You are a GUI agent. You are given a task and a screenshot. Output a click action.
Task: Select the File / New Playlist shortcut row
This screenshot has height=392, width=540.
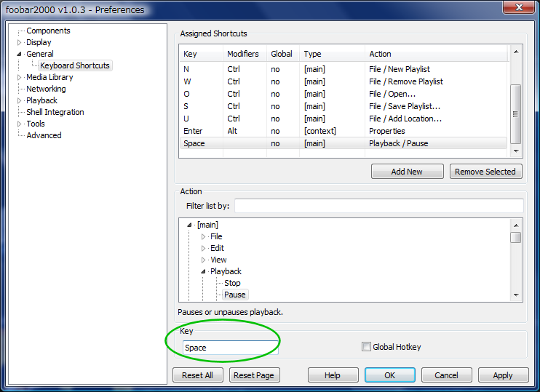(344, 69)
